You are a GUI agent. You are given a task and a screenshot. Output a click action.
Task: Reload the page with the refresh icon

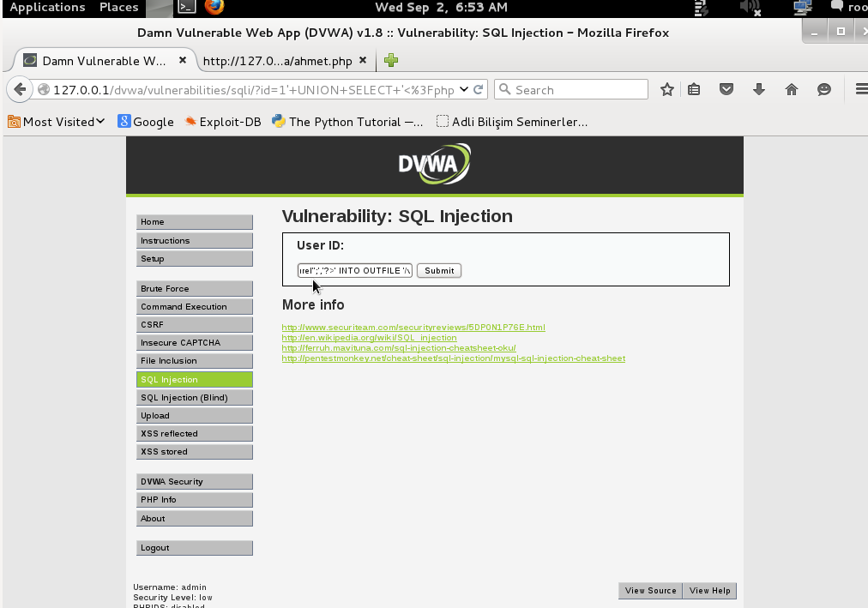click(x=479, y=89)
